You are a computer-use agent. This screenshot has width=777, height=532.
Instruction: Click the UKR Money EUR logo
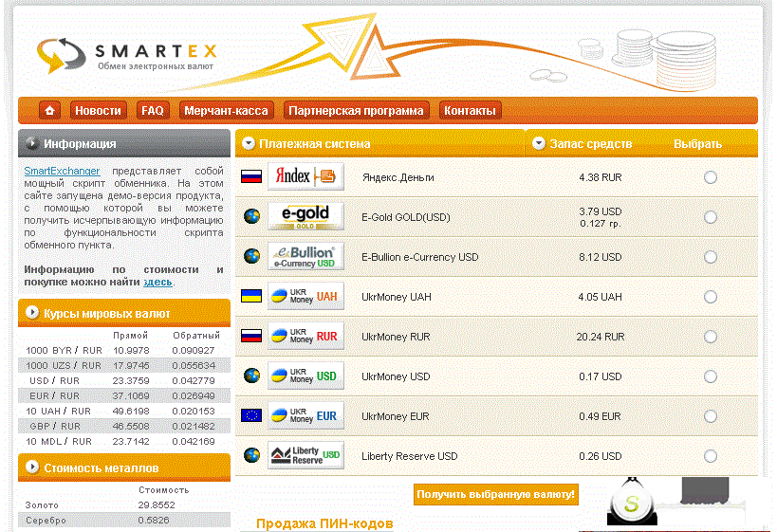coord(305,415)
